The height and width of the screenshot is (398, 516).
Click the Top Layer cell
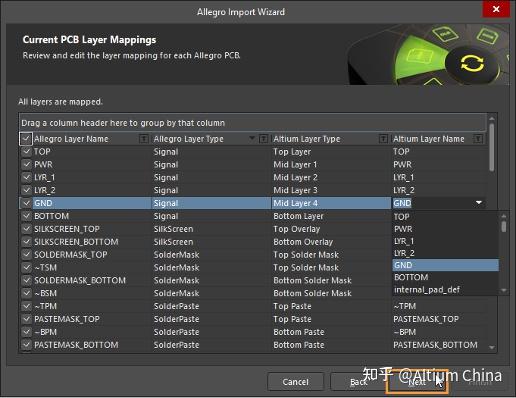331,152
